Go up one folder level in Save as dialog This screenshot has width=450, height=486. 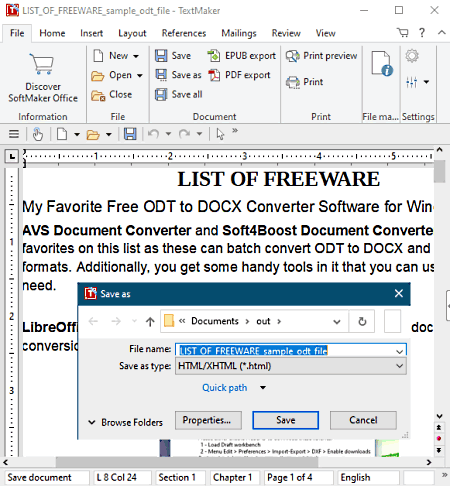tap(150, 321)
